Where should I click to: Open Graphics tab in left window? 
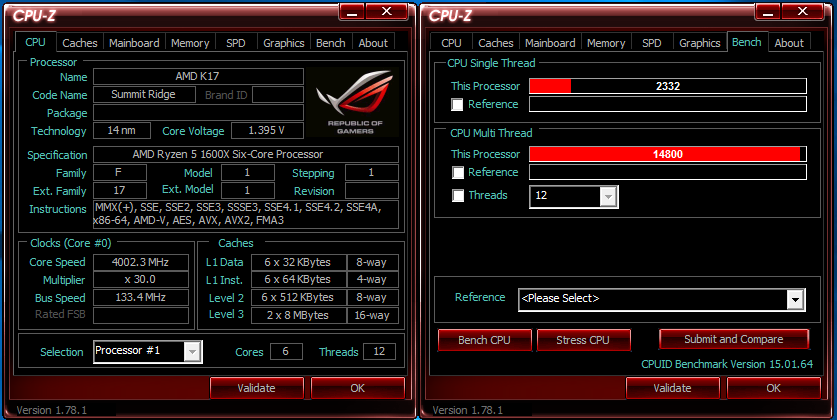tap(283, 43)
